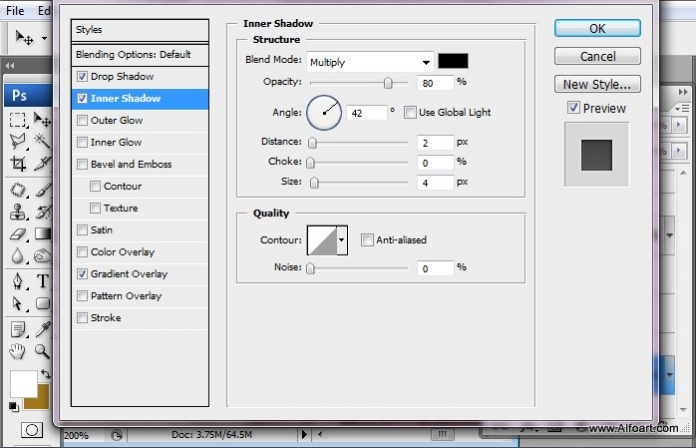Expand the Contour picker arrow
This screenshot has height=448, width=696.
click(341, 240)
